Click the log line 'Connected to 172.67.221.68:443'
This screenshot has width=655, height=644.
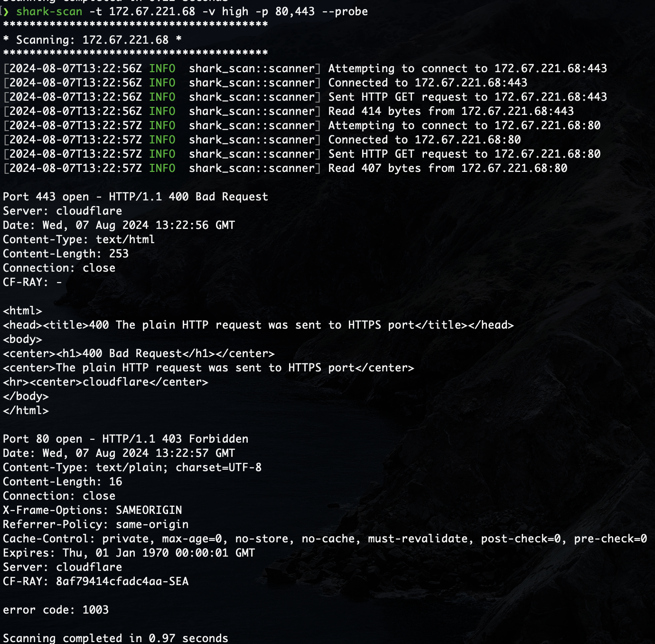coord(428,83)
